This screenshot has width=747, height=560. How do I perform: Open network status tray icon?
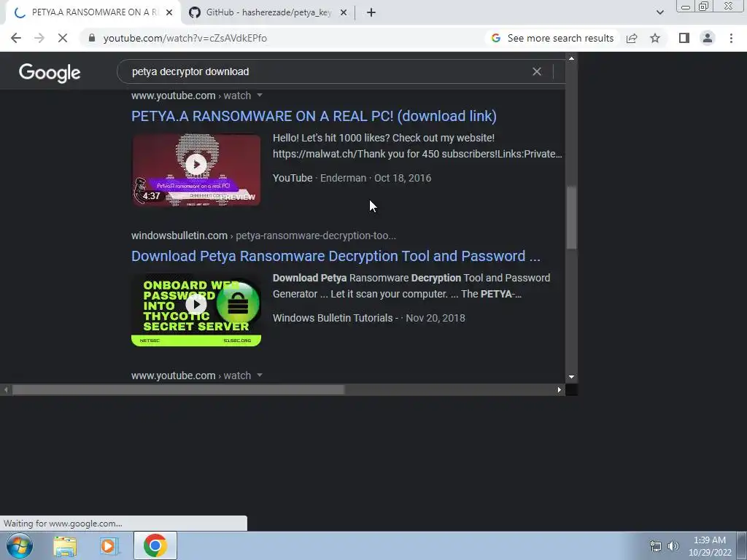tap(656, 546)
